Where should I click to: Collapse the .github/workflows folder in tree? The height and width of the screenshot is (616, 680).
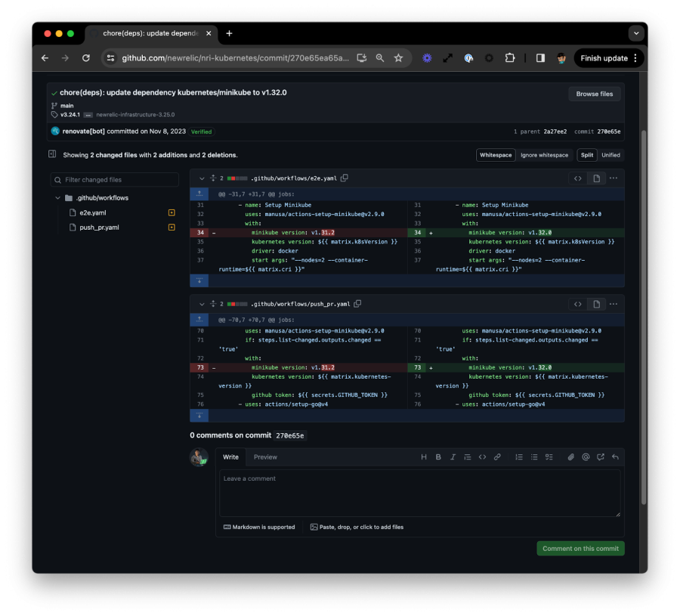pyautogui.click(x=58, y=198)
